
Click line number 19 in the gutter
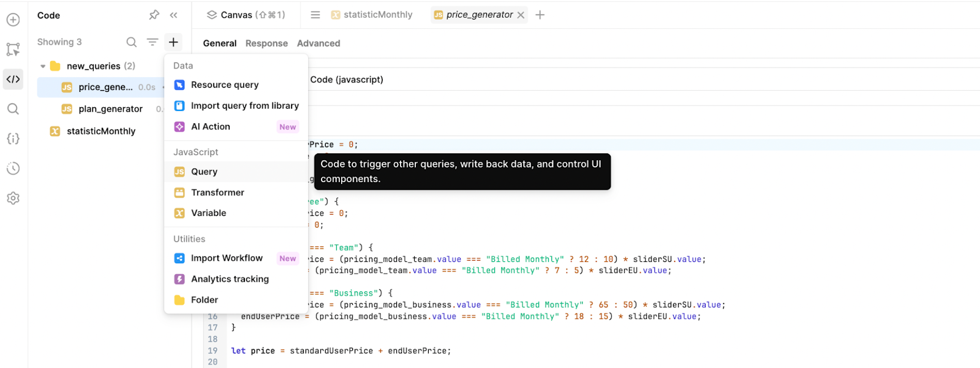(213, 351)
